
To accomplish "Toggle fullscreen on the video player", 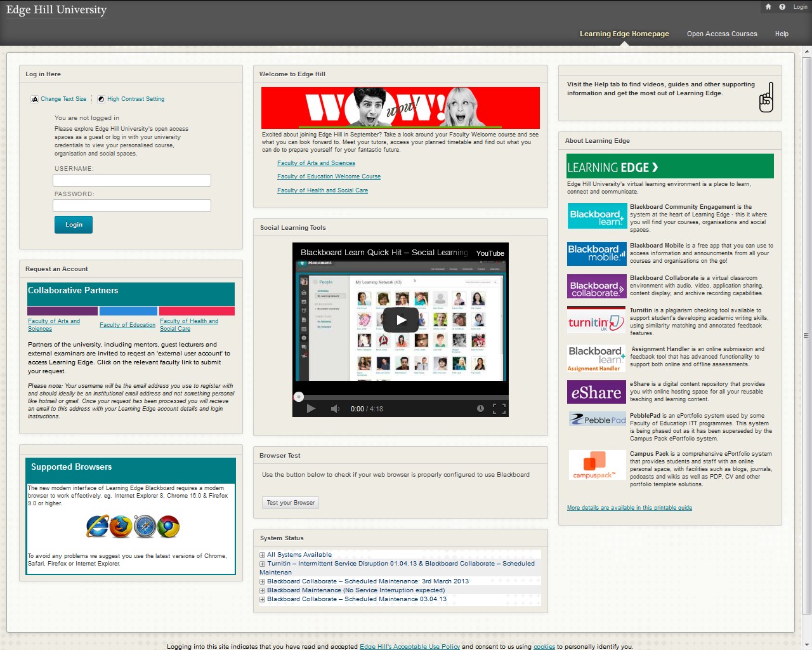I will point(499,409).
